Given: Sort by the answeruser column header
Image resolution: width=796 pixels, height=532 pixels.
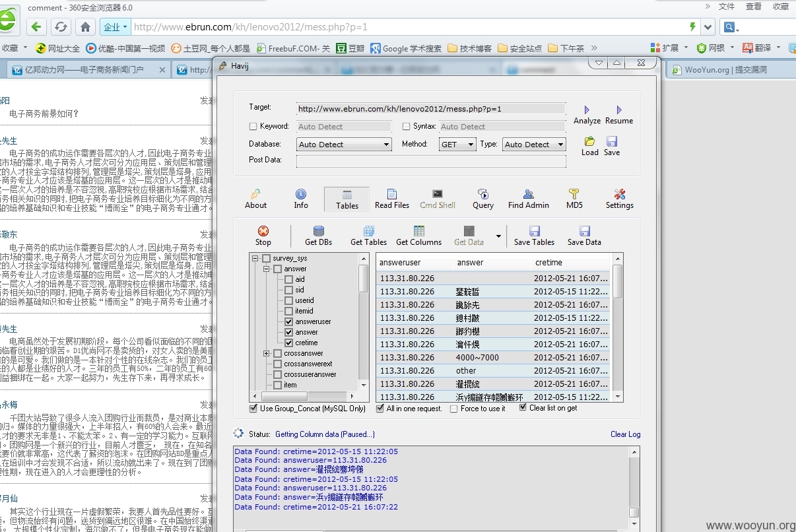Looking at the screenshot, I should 416,262.
